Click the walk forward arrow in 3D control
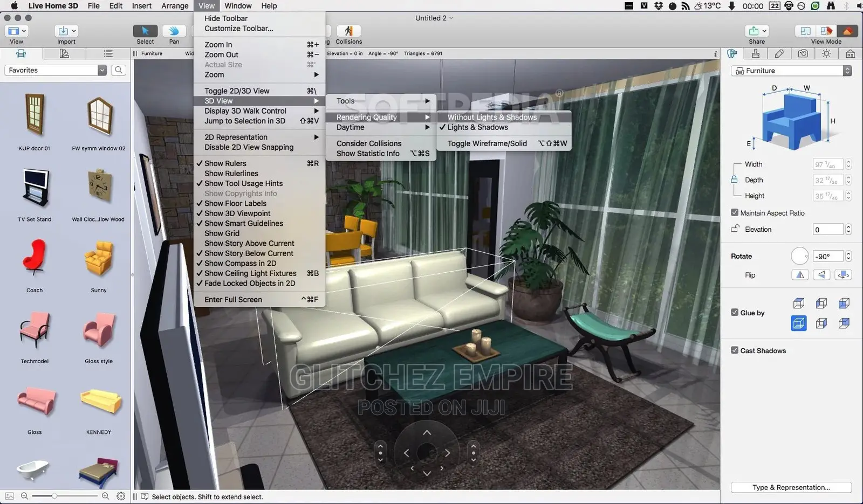The image size is (863, 504). (x=427, y=433)
